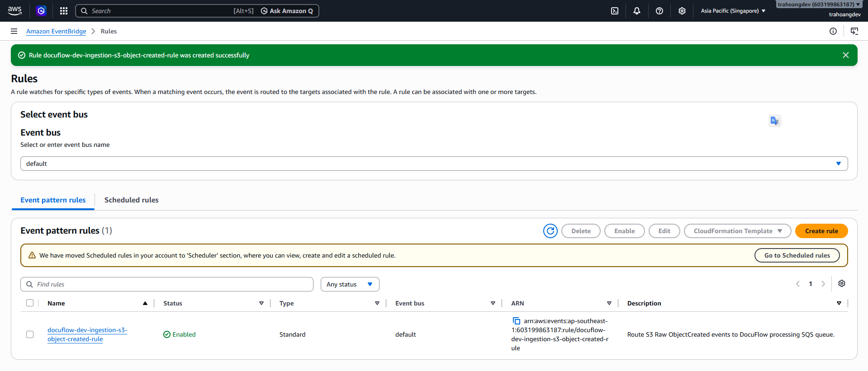Open Type column filter arrow

tap(377, 303)
